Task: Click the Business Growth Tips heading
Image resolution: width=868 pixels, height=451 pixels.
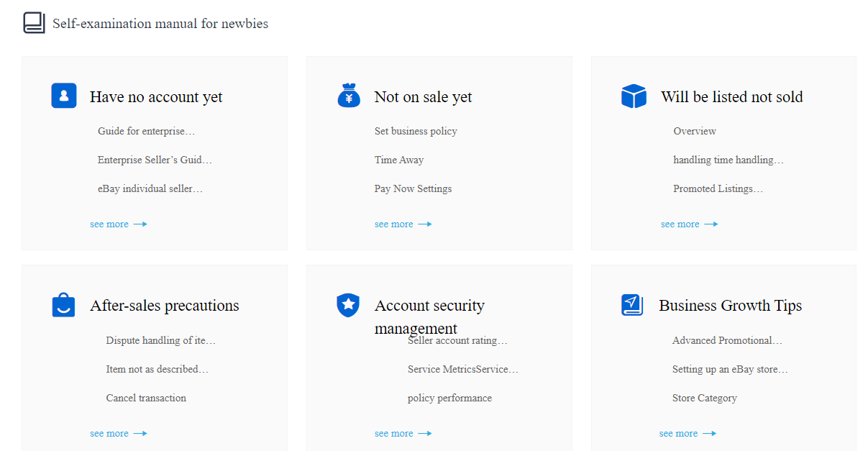Action: (730, 306)
